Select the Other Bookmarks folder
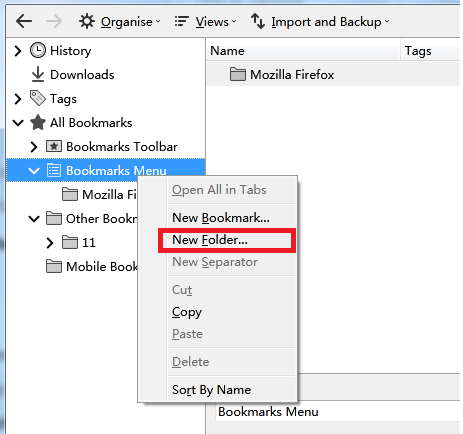This screenshot has width=463, height=434. point(102,219)
